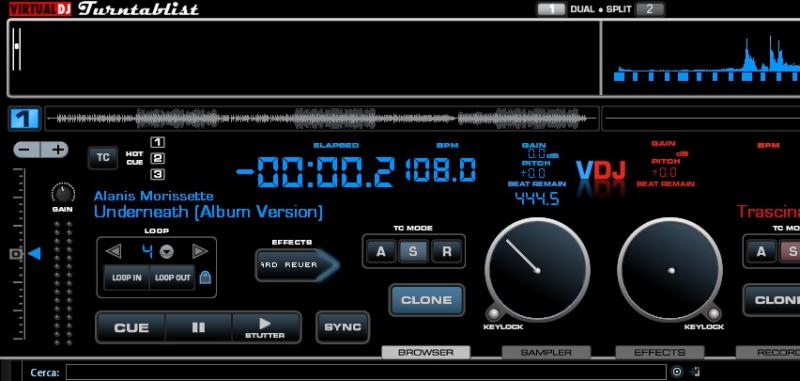Click the Stutter play button
This screenshot has width=800, height=381.
tap(265, 327)
